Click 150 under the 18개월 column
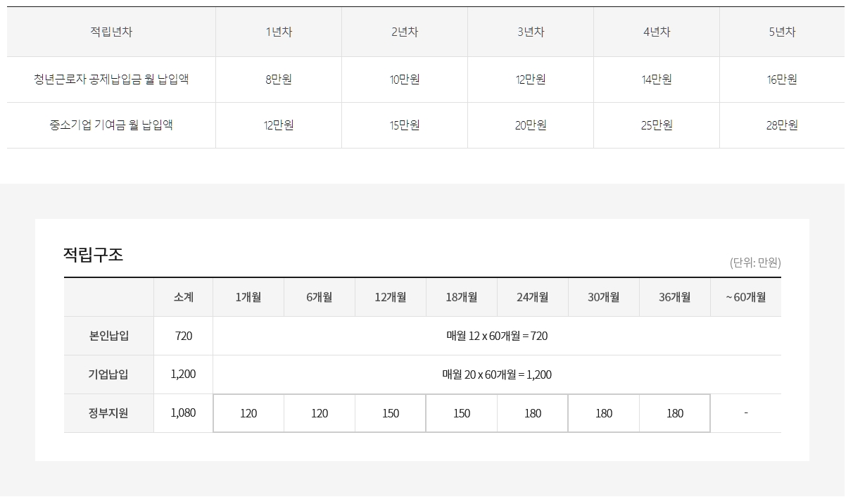This screenshot has width=853, height=504. click(x=462, y=413)
